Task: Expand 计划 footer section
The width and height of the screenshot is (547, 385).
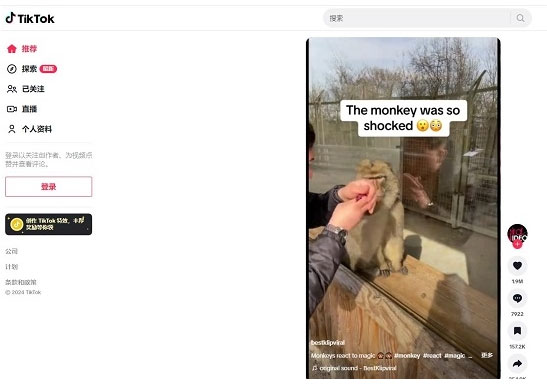Action: pyautogui.click(x=12, y=267)
